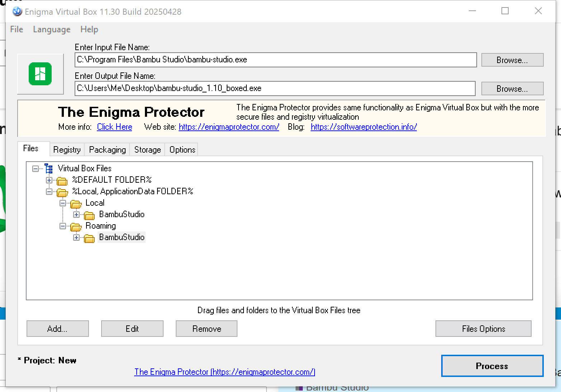Screen dimensions: 561x392
Task: Select the '%DEFAULT FOLDER%' tree label
Action: [112, 180]
